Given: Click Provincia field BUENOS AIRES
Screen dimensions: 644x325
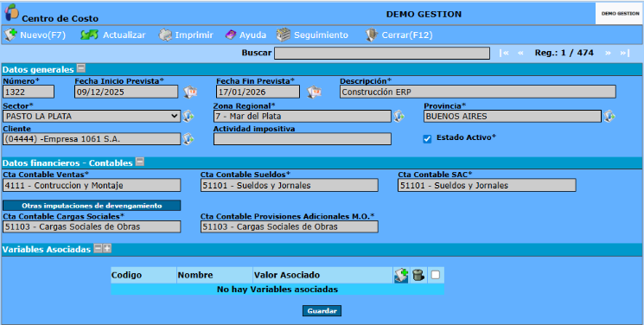Looking at the screenshot, I should click(513, 117).
